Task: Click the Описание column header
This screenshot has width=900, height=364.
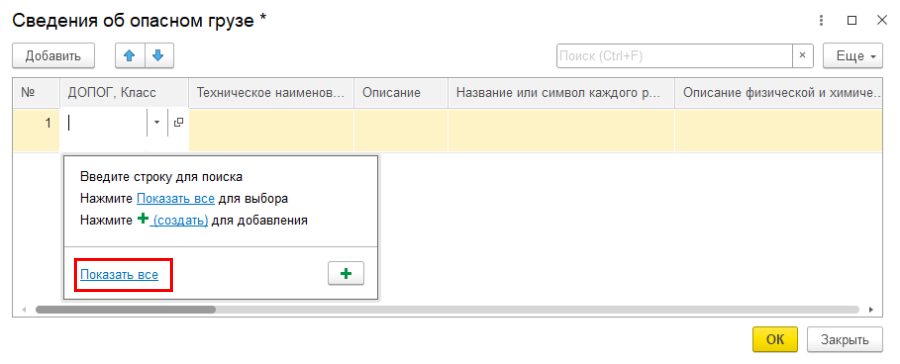Action: click(401, 92)
